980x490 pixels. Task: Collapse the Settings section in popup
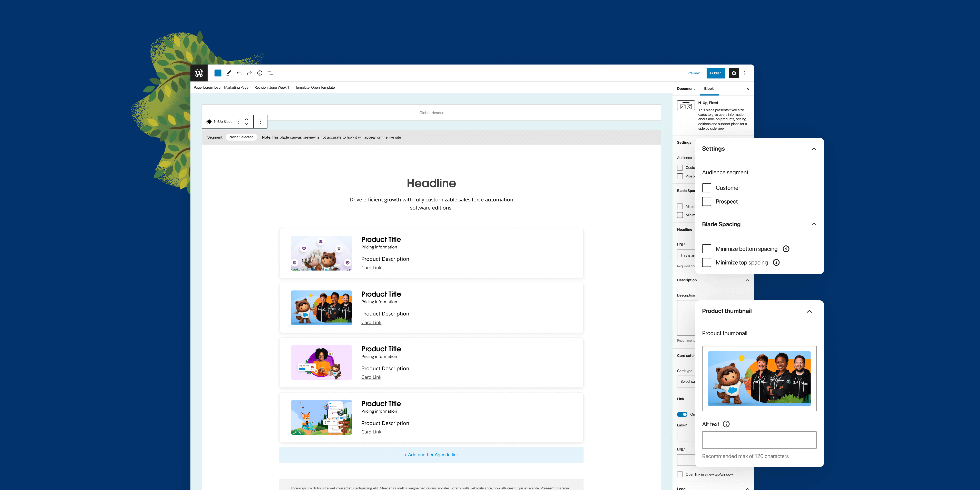814,149
